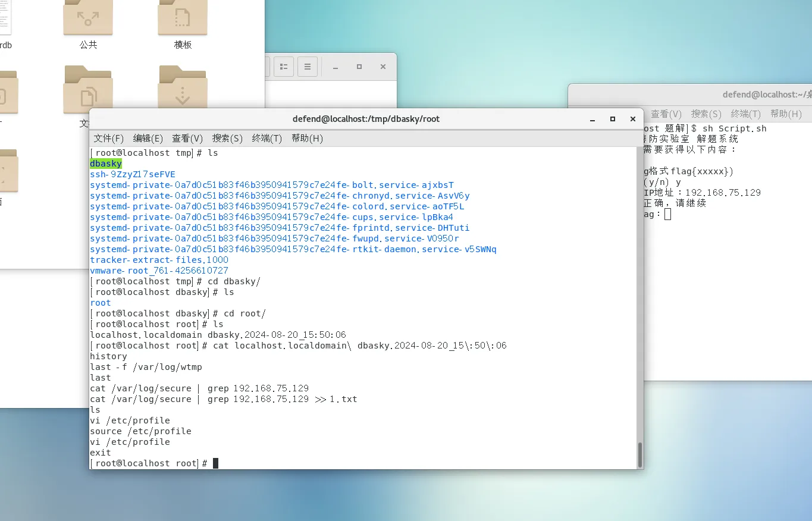812x521 pixels.
Task: Click the grep 192.168.75.129 >> 1.txt line
Action: [223, 399]
